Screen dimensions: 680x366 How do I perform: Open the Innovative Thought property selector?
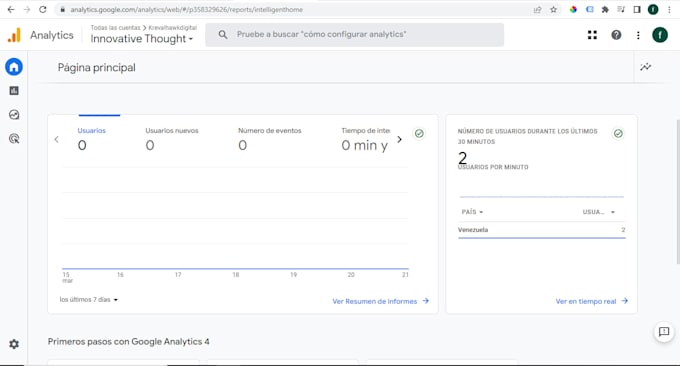click(x=142, y=39)
